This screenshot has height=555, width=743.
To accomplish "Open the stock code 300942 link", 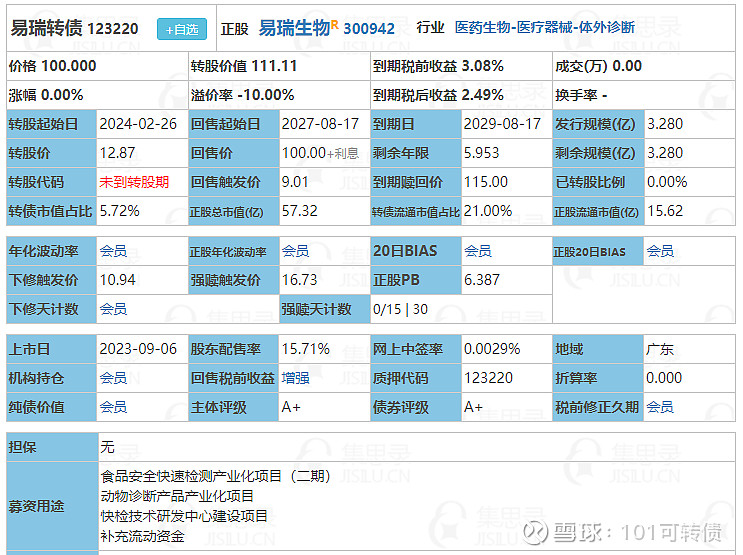I will 369,29.
